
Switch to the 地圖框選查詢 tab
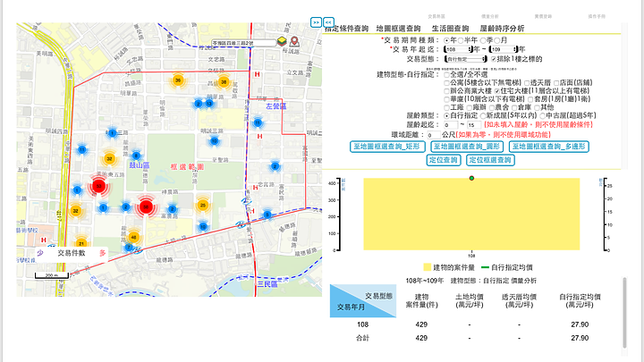pyautogui.click(x=398, y=29)
